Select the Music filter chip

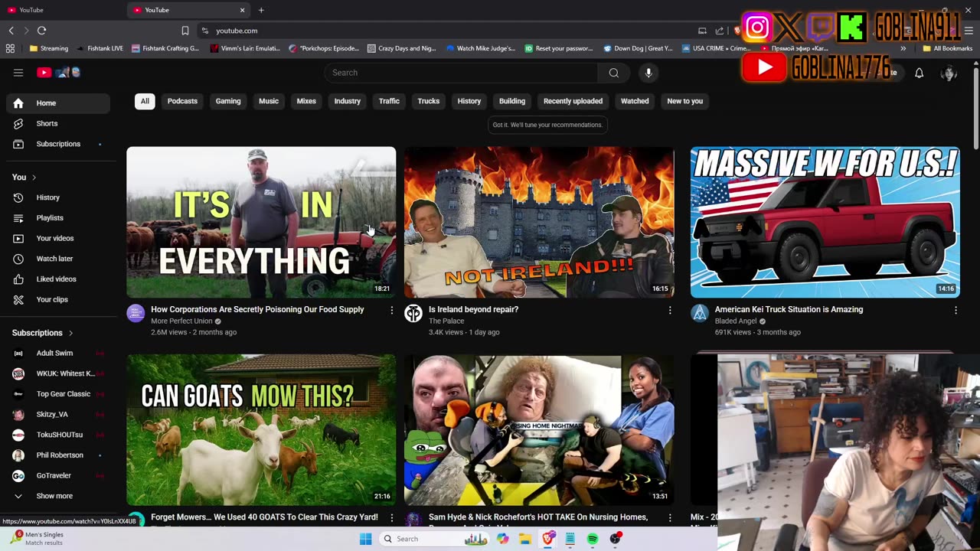tap(269, 101)
